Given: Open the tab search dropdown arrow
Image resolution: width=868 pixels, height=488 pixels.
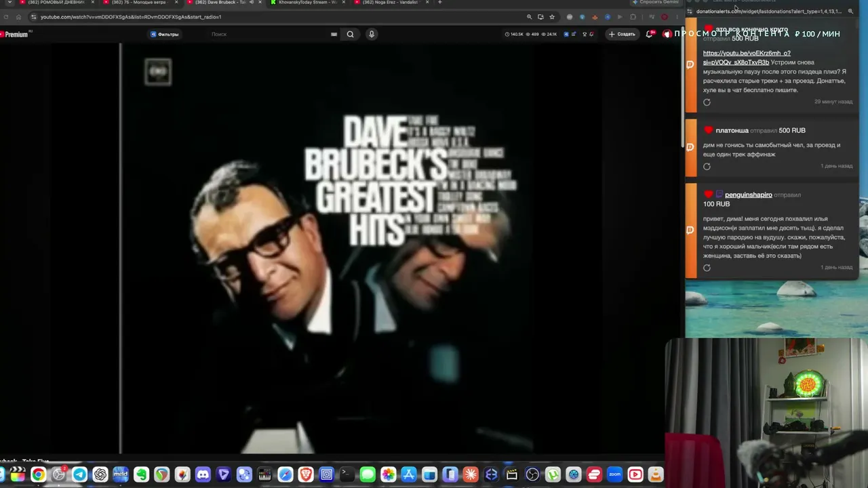Looking at the screenshot, I should (x=9, y=3).
